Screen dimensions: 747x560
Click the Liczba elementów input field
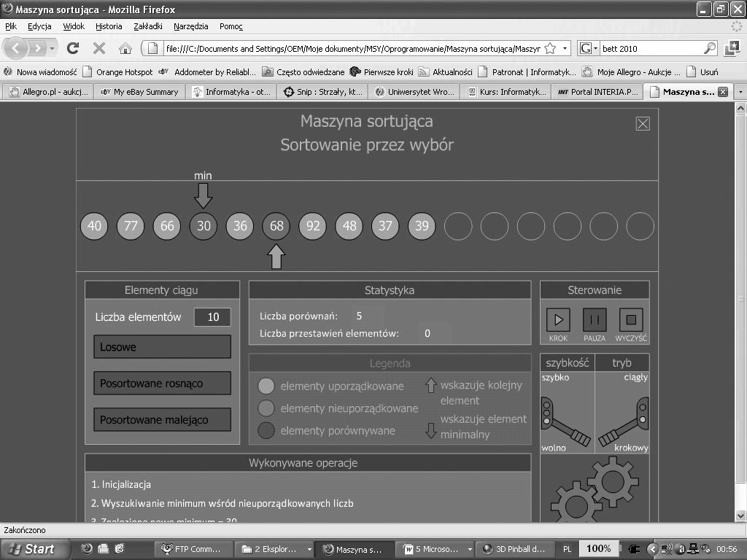(x=212, y=317)
